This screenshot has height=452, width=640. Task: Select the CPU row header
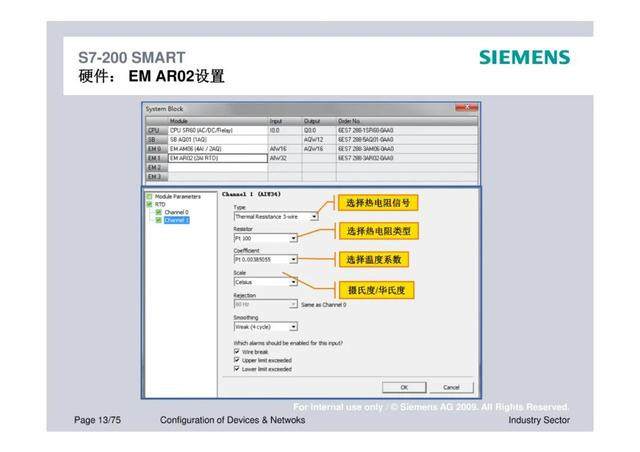(x=157, y=130)
